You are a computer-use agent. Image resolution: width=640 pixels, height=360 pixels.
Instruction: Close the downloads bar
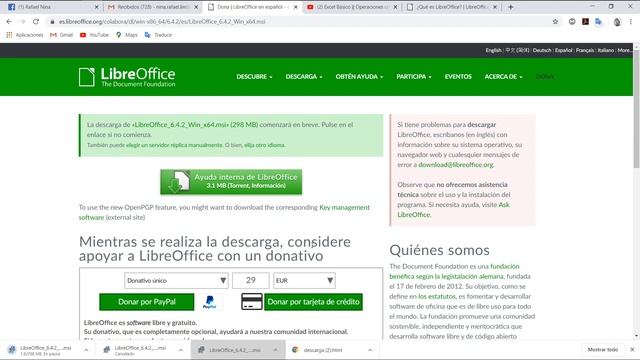pyautogui.click(x=632, y=350)
